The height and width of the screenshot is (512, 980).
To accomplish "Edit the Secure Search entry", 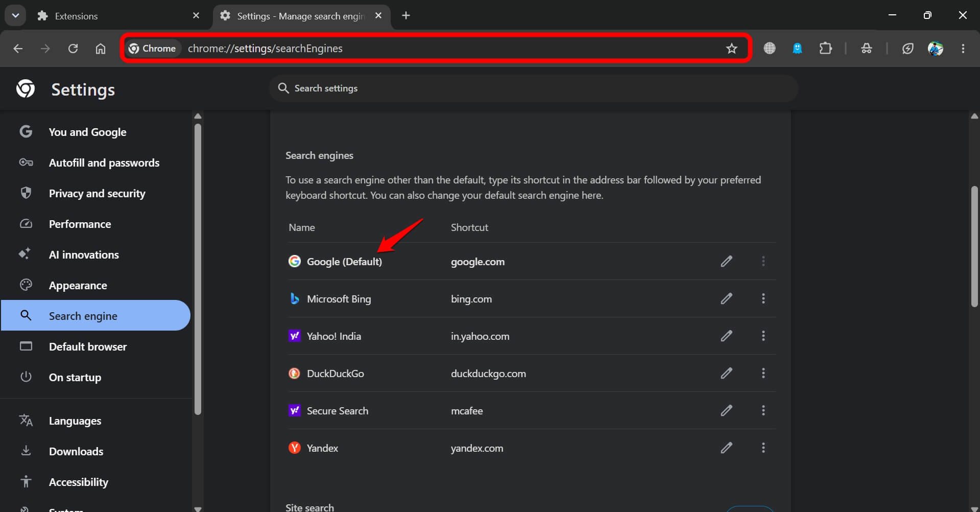I will coord(727,411).
